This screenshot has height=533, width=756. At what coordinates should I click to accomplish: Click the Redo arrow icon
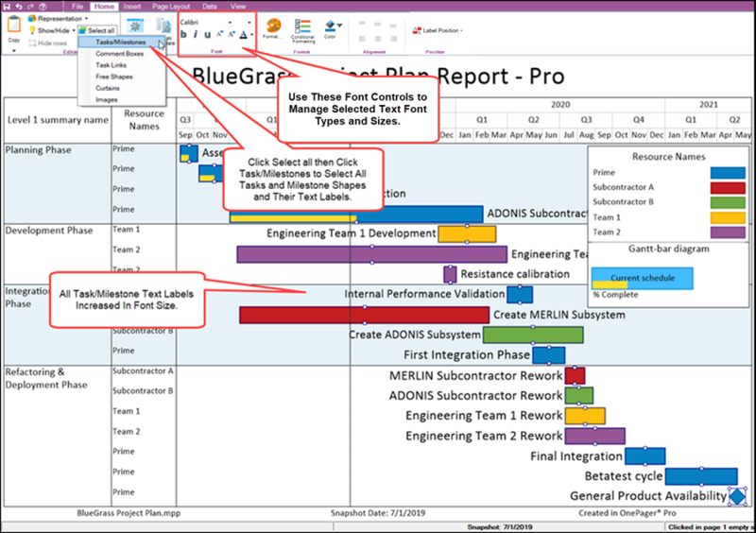(30, 7)
